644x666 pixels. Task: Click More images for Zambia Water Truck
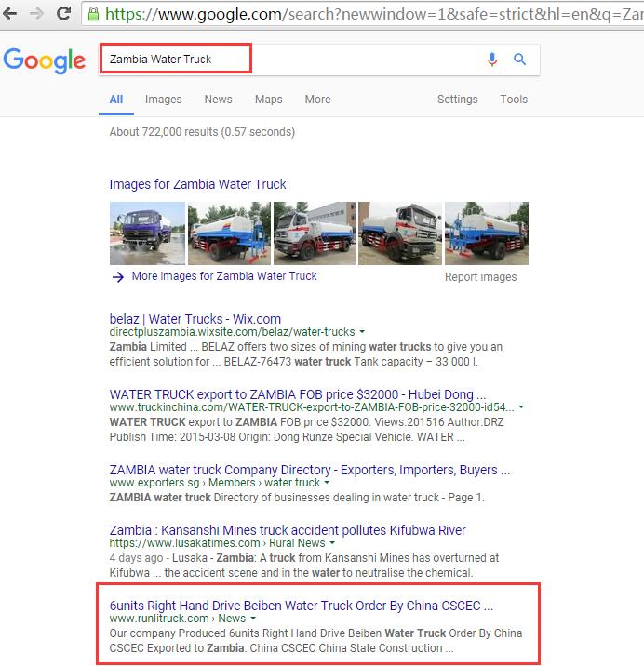click(224, 276)
